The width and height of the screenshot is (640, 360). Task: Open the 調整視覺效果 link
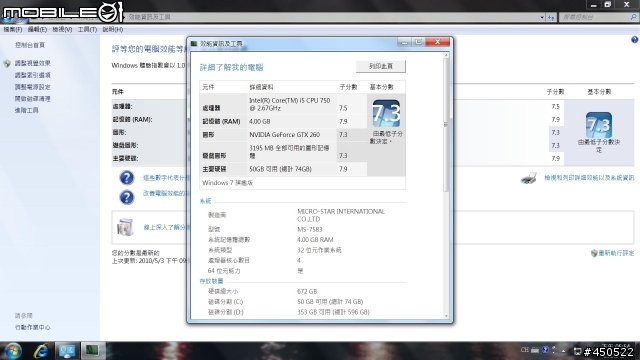(x=33, y=63)
